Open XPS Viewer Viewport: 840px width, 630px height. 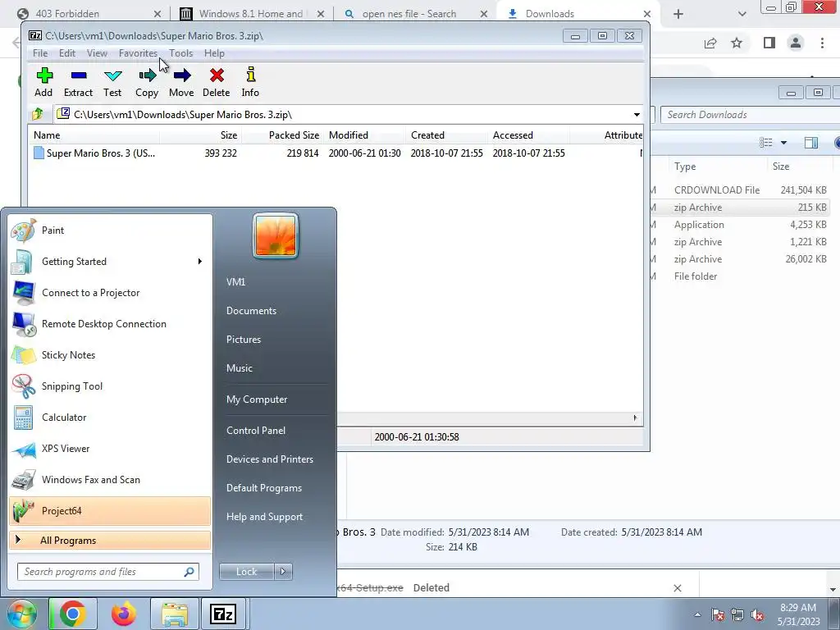click(111, 449)
